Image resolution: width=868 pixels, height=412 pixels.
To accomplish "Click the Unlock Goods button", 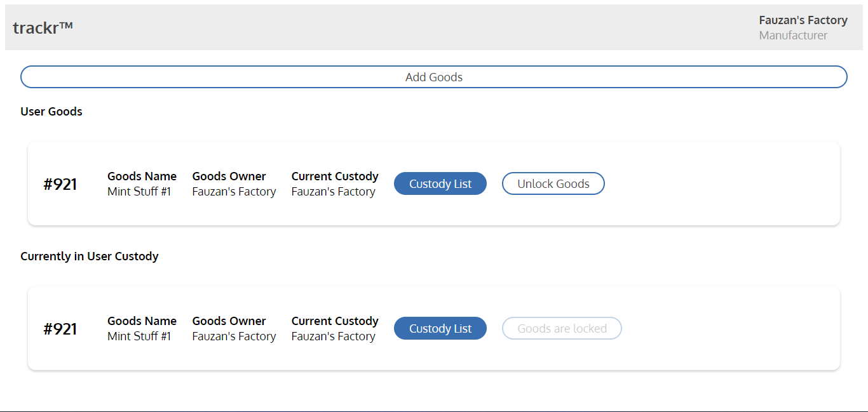I will click(553, 184).
